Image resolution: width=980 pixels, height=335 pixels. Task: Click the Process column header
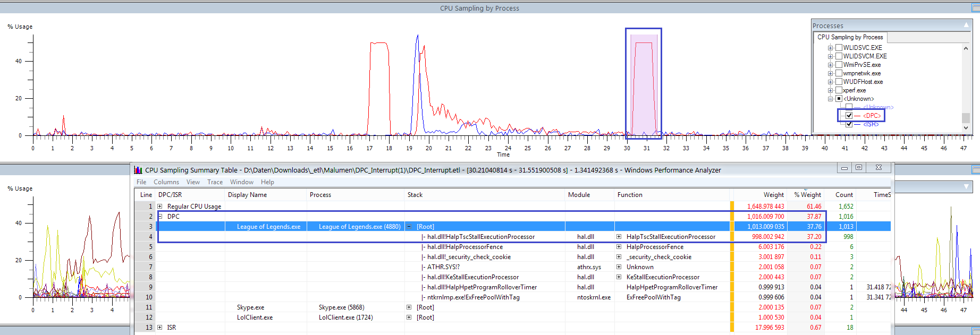coord(356,194)
